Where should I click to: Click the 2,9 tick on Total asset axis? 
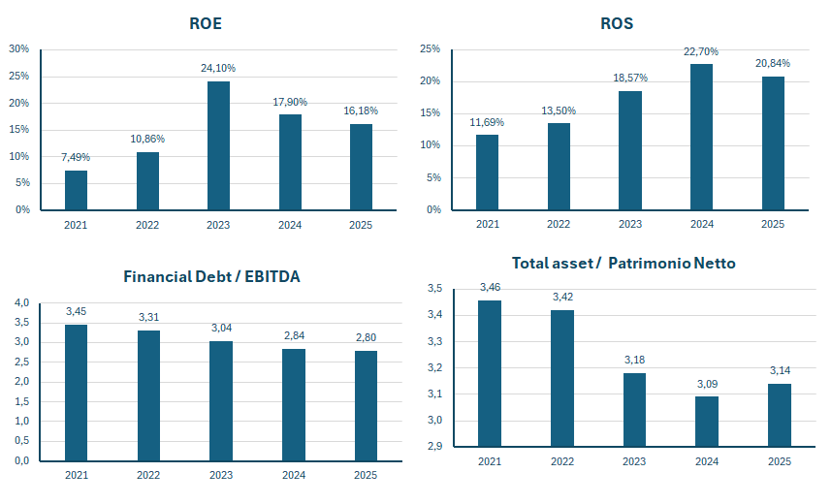(x=435, y=446)
